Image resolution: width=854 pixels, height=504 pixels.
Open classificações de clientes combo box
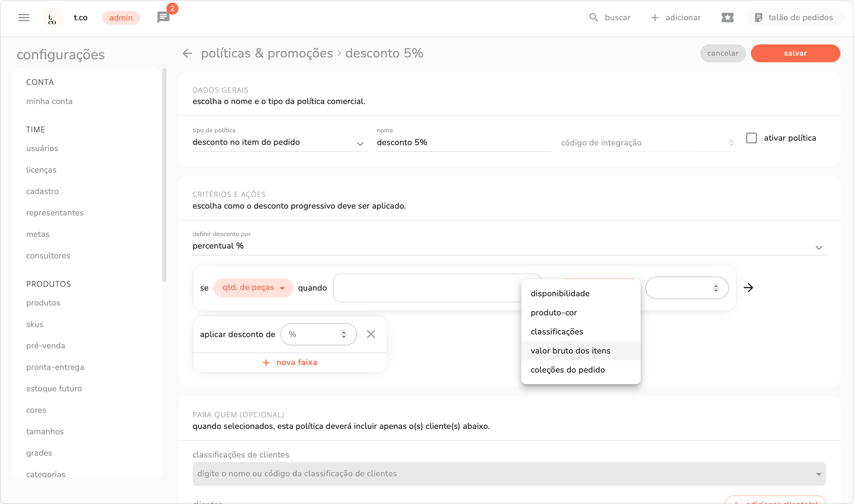pos(508,474)
